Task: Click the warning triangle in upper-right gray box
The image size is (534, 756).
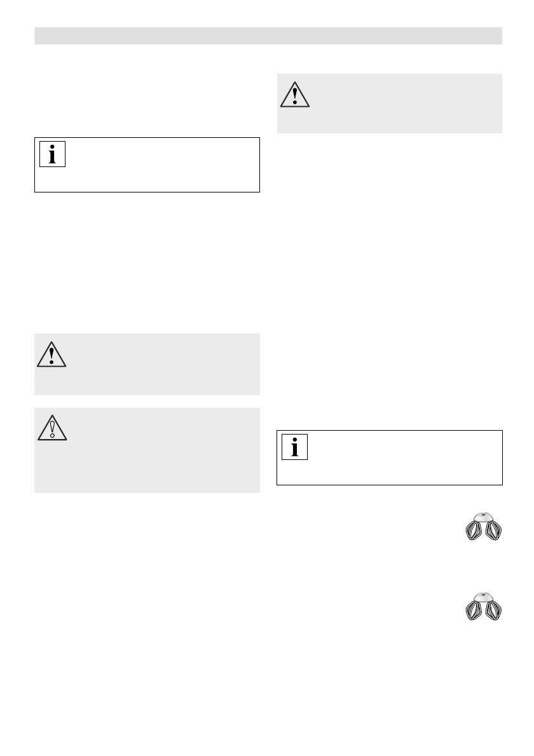Action: [295, 95]
